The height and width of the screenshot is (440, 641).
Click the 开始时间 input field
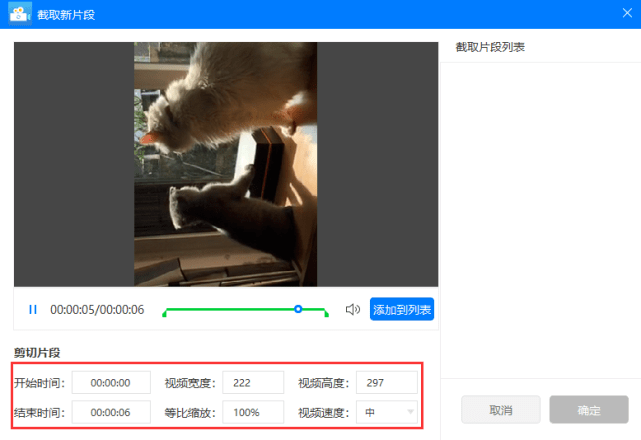click(111, 383)
